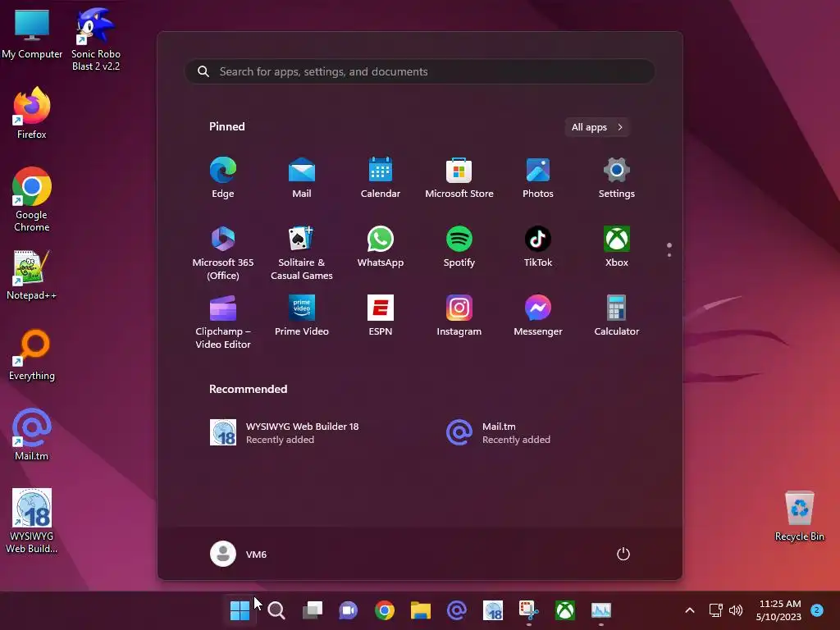Open File Explorer from taskbar

coord(421,610)
